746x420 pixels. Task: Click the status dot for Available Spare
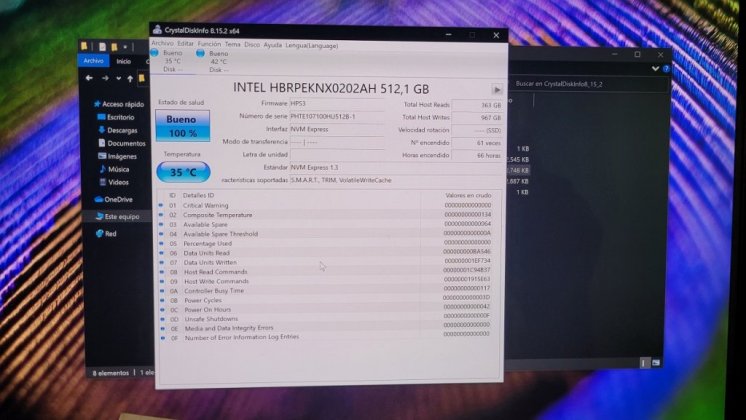tap(161, 224)
